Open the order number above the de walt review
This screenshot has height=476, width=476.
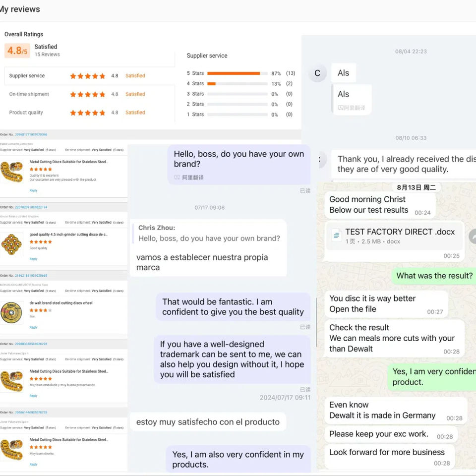click(31, 275)
